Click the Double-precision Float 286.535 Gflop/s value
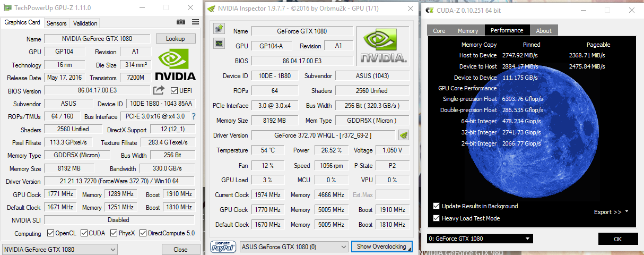Screen dimensions: 644x255 point(523,110)
